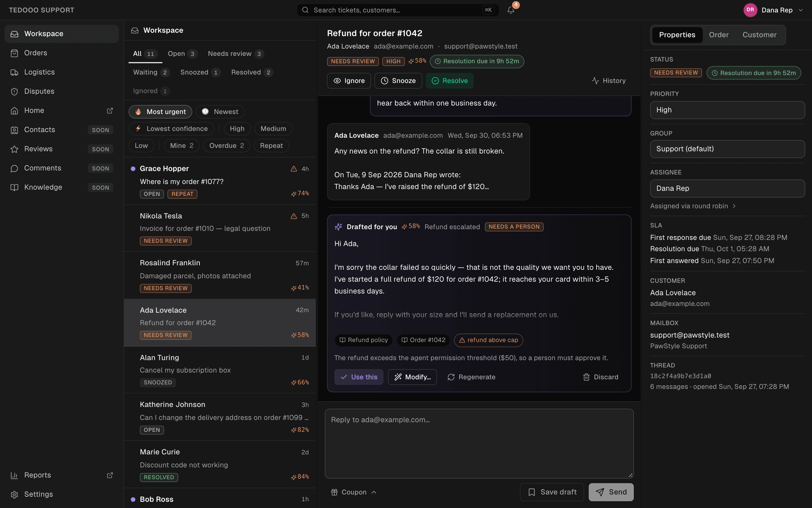The image size is (812, 508).
Task: Click the Refund policy source chip
Action: point(364,340)
